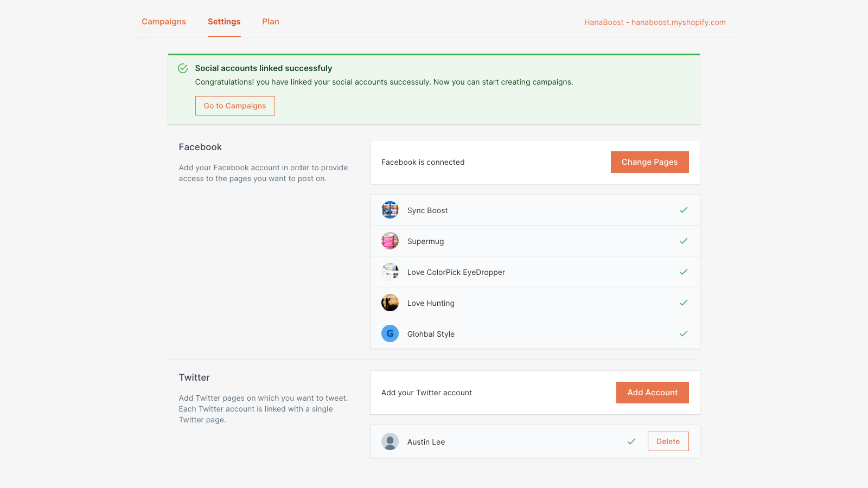The height and width of the screenshot is (488, 868).
Task: Click Austin Lee's profile avatar icon
Action: pos(390,441)
